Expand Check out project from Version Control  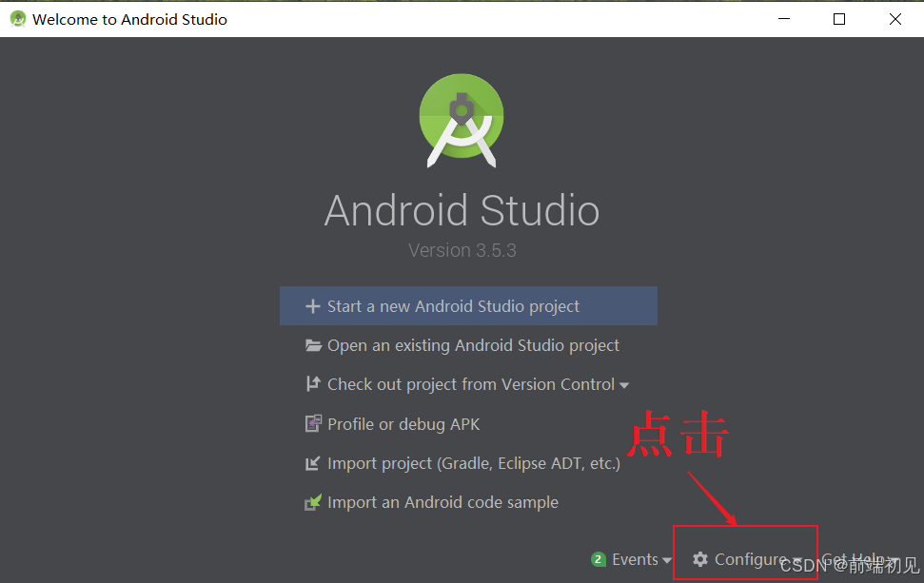[x=467, y=384]
